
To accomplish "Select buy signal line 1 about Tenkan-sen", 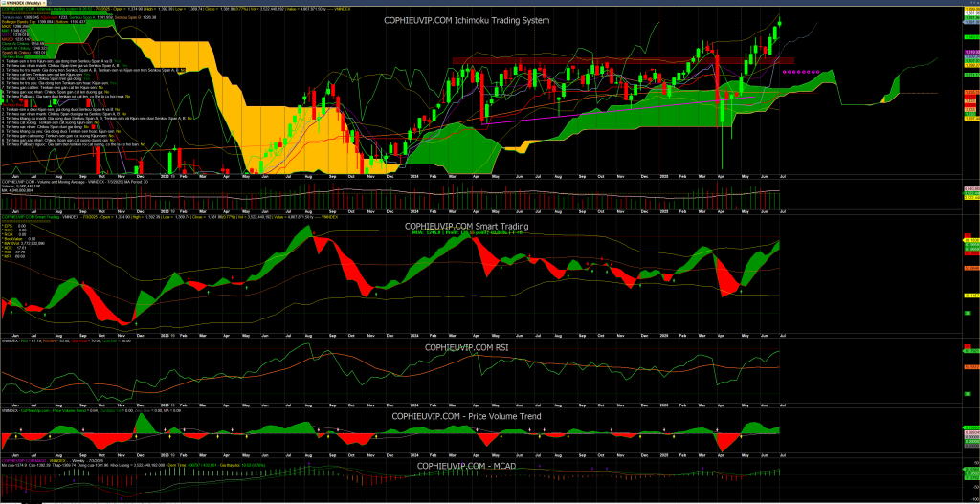I will [x=61, y=61].
